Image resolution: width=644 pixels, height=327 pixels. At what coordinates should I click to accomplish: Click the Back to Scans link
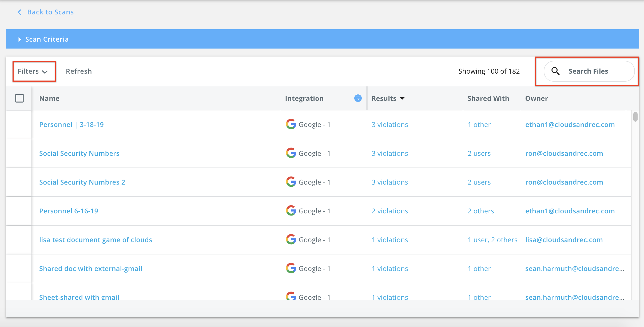click(50, 12)
